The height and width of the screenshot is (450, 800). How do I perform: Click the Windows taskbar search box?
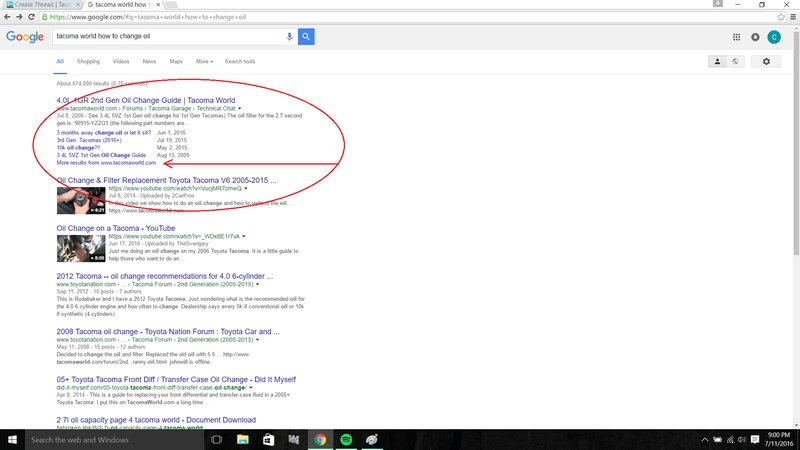pos(114,440)
